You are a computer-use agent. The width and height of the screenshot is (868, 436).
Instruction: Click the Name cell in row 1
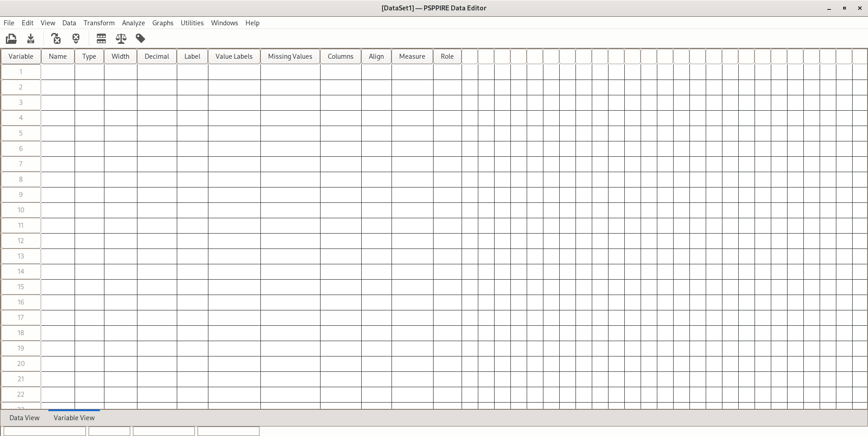pyautogui.click(x=58, y=72)
